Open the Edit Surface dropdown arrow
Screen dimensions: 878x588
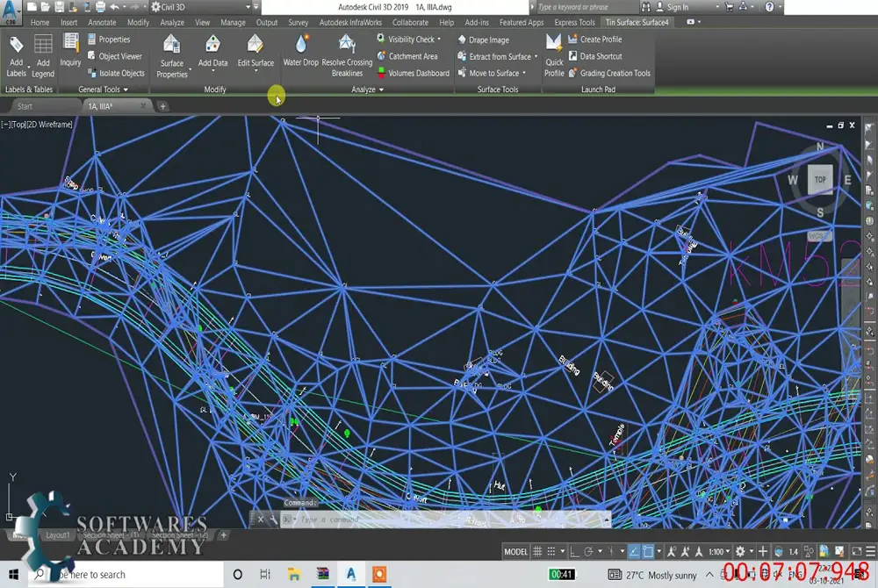click(x=255, y=71)
